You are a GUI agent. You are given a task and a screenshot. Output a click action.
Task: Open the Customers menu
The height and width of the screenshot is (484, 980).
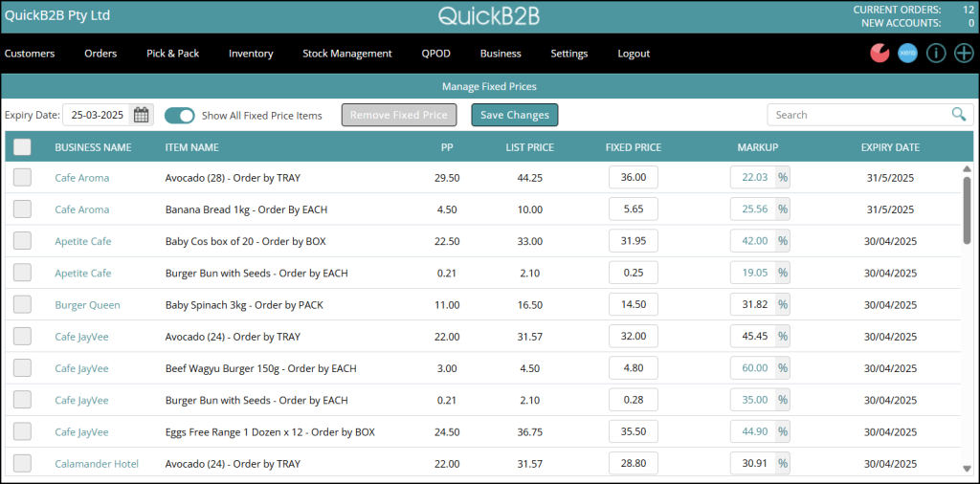tap(30, 53)
